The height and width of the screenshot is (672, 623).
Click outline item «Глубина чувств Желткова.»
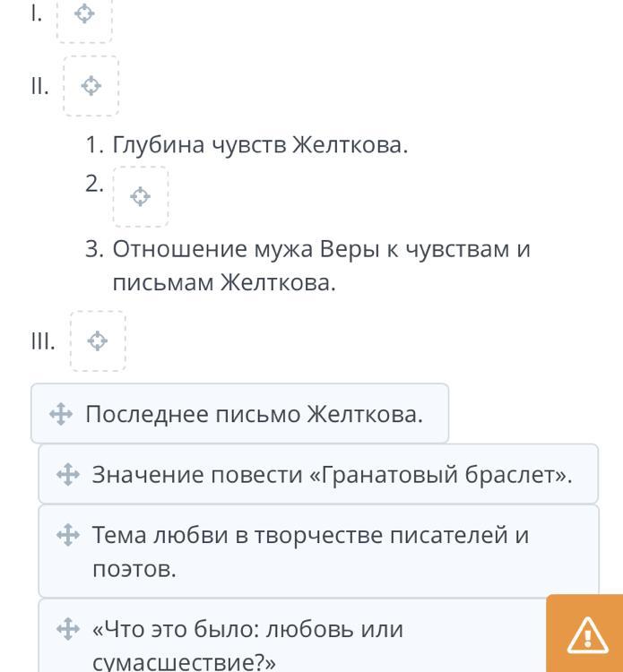[x=260, y=145]
